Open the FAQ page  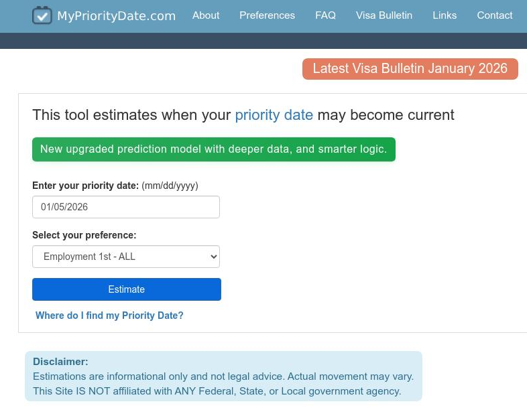pyautogui.click(x=325, y=15)
